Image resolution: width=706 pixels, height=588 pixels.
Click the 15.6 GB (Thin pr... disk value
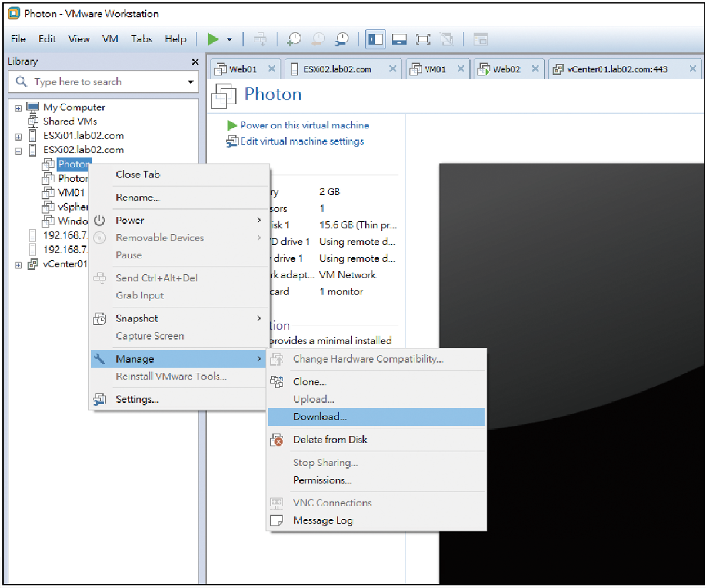click(358, 225)
